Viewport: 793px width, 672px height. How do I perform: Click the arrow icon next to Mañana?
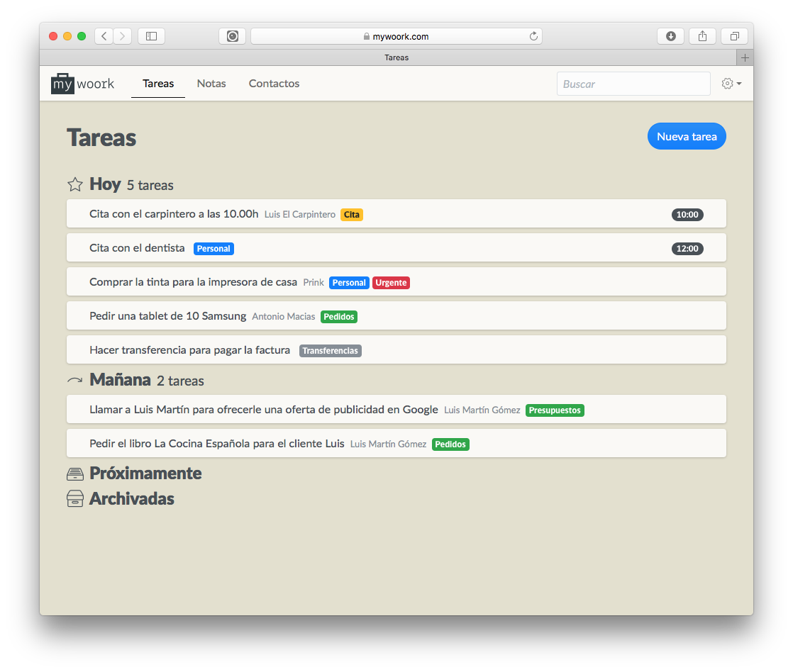coord(75,380)
